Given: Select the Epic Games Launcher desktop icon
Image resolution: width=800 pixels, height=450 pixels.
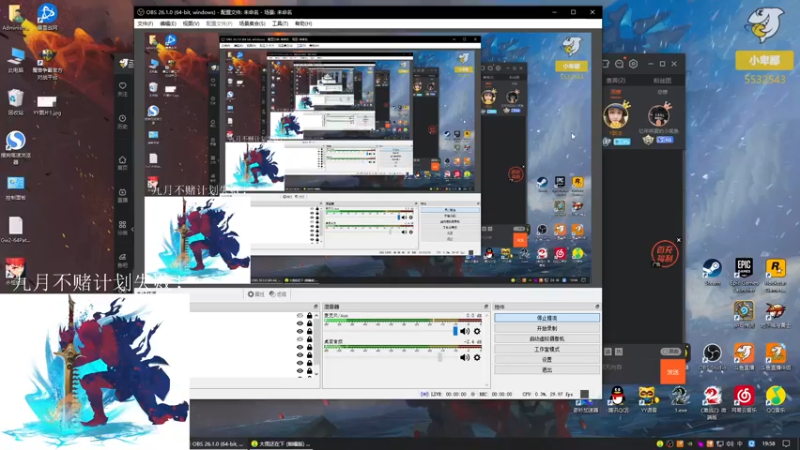Looking at the screenshot, I should coord(744,275).
